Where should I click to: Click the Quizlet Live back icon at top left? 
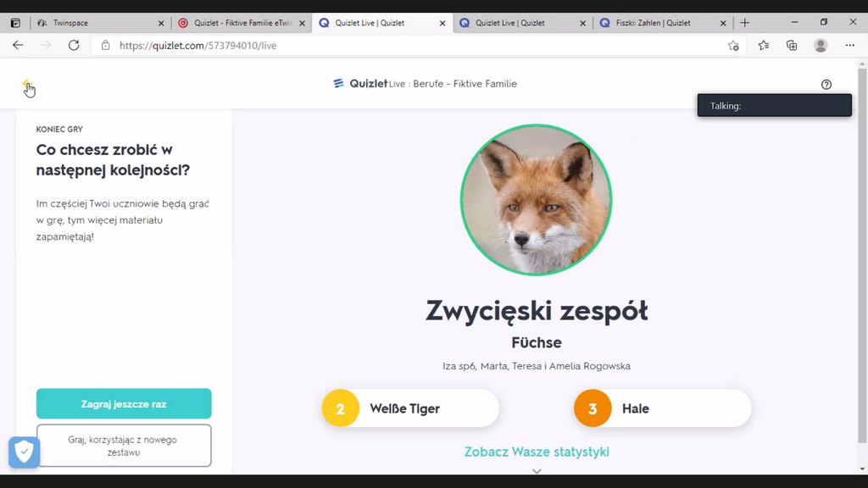point(26,84)
